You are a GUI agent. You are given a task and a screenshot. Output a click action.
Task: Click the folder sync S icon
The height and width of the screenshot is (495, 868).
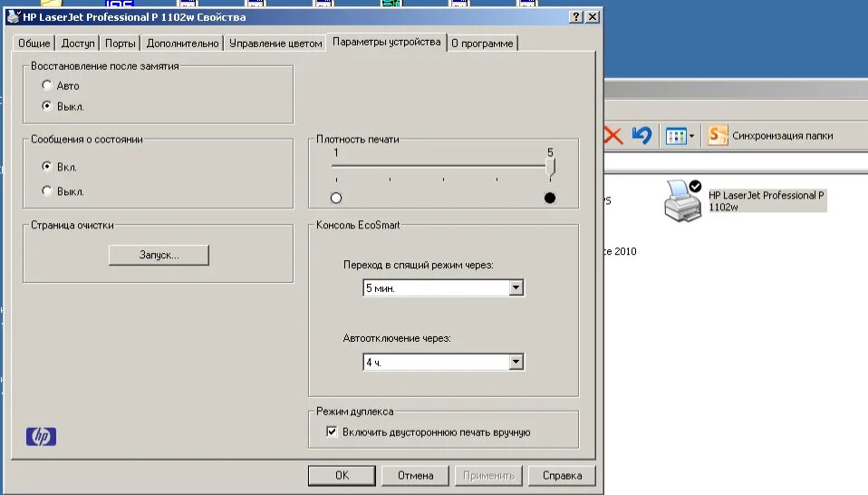[718, 135]
